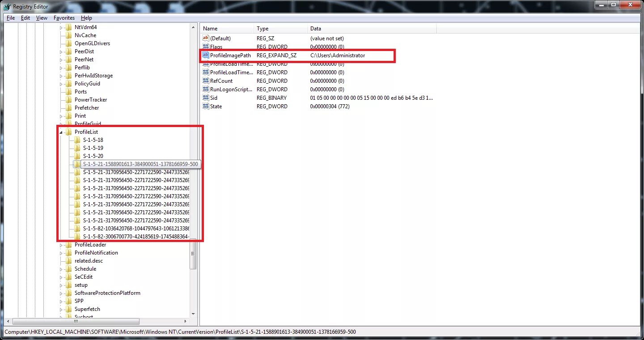Click the ProfileImagePath value icon
The height and width of the screenshot is (340, 644).
[x=206, y=55]
